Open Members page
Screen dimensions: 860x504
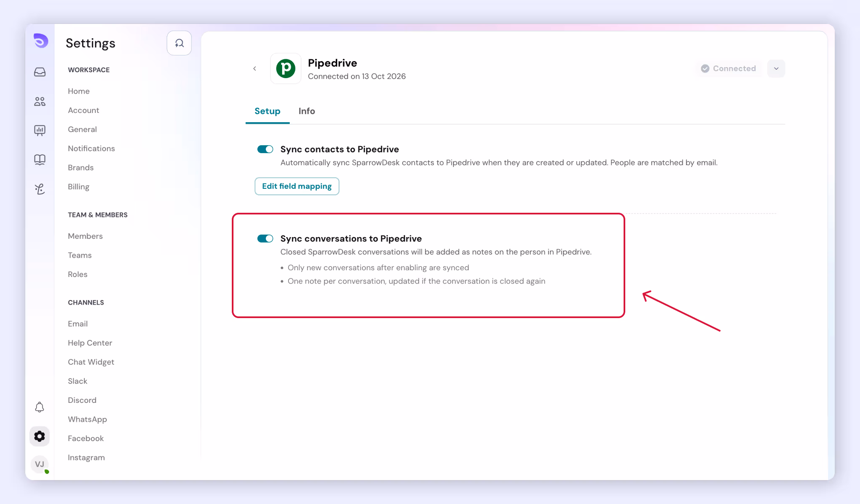coord(85,236)
